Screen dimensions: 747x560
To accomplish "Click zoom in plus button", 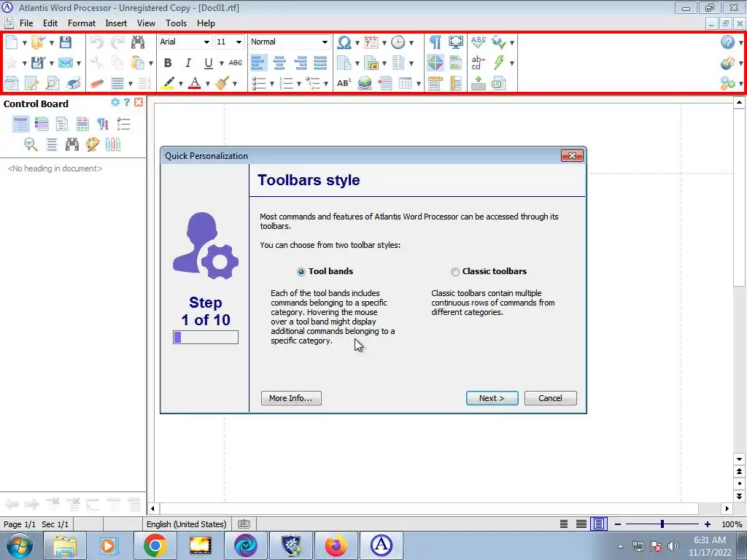I will 708,524.
